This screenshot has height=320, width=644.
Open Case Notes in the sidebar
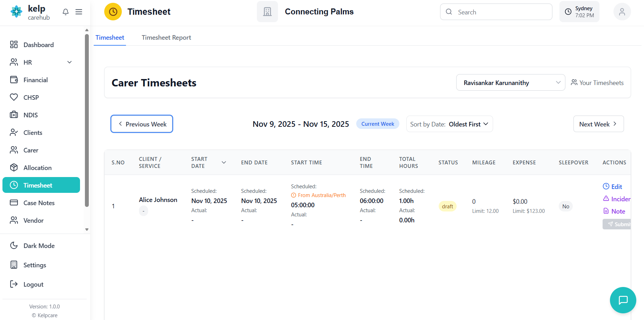[39, 203]
